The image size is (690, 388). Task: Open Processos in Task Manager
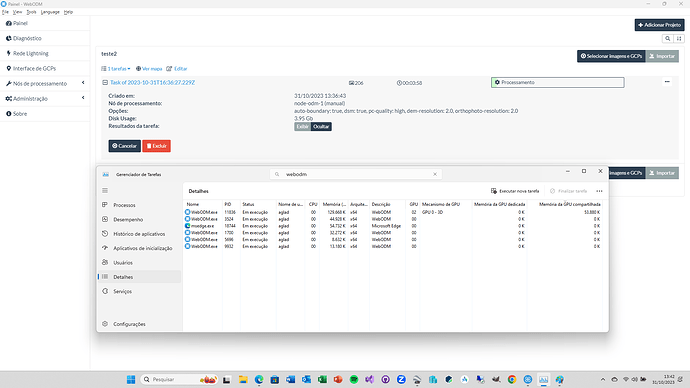point(139,205)
